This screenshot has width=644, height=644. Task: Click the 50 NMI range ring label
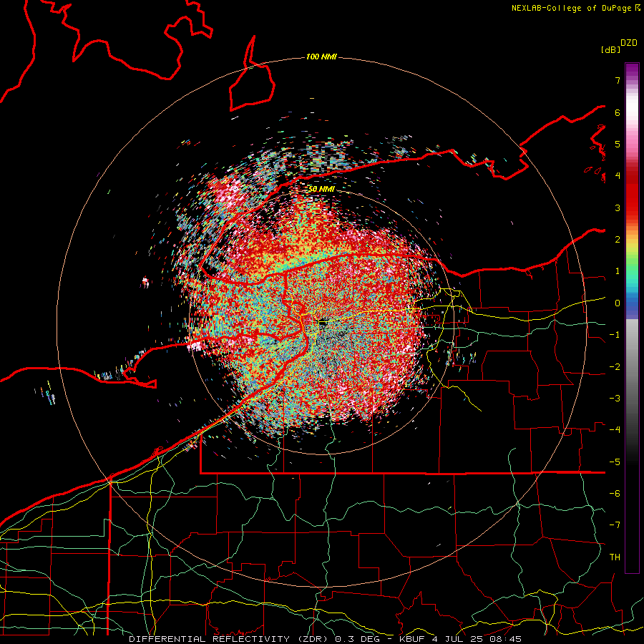[x=321, y=189]
